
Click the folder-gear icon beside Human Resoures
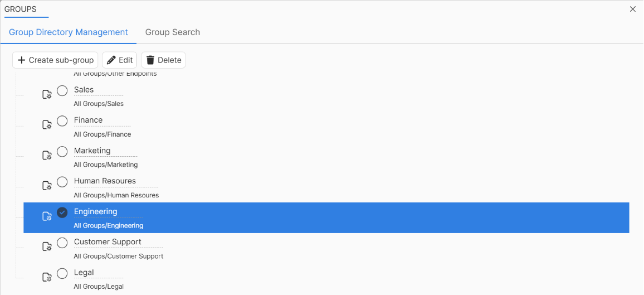(47, 186)
